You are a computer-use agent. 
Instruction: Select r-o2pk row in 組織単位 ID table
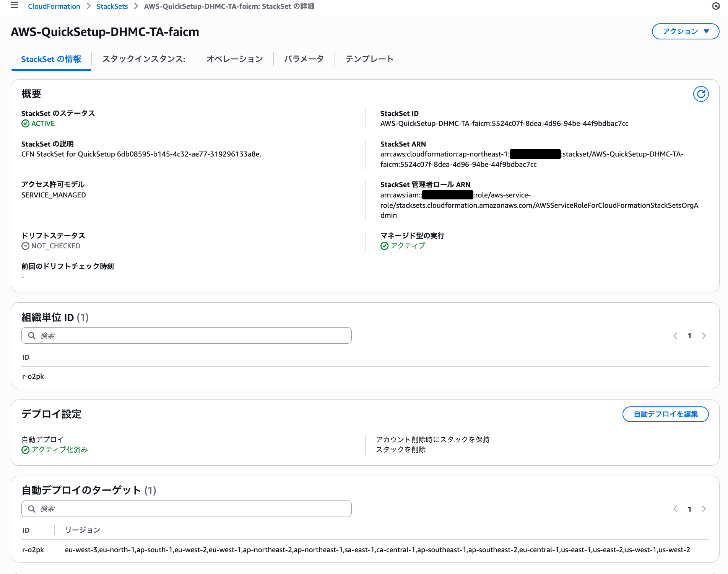[365, 377]
